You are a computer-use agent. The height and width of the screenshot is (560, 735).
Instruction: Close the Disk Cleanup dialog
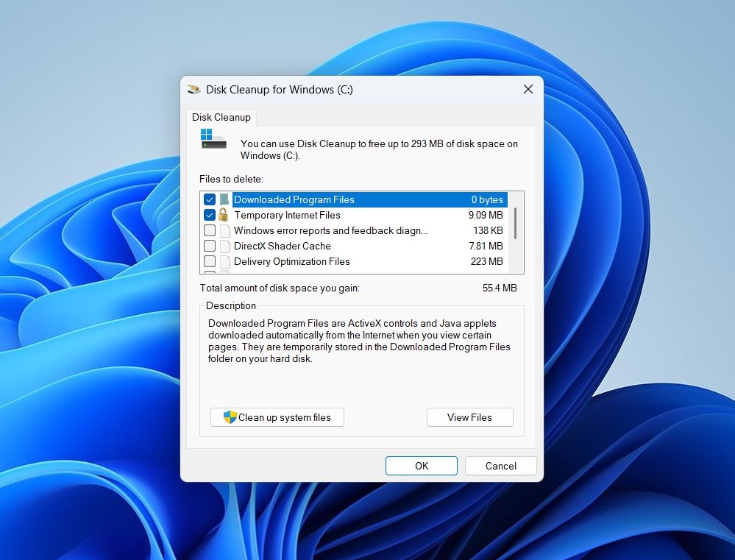[528, 89]
